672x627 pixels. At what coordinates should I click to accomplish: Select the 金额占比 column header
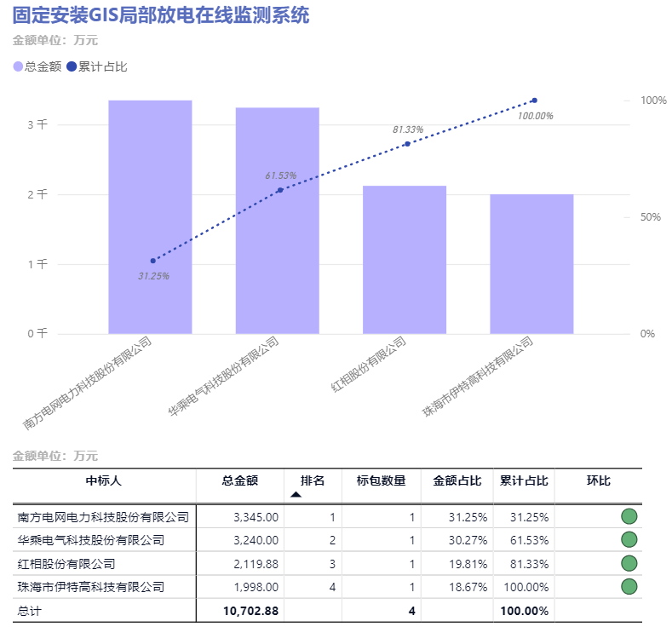(x=457, y=480)
